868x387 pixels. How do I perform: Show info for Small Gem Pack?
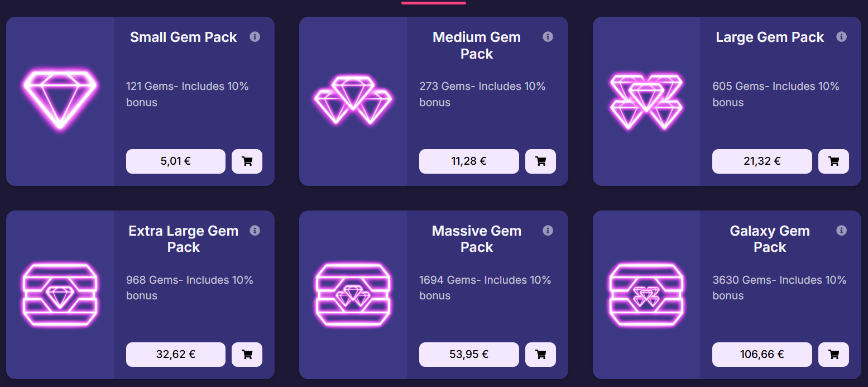[x=255, y=37]
